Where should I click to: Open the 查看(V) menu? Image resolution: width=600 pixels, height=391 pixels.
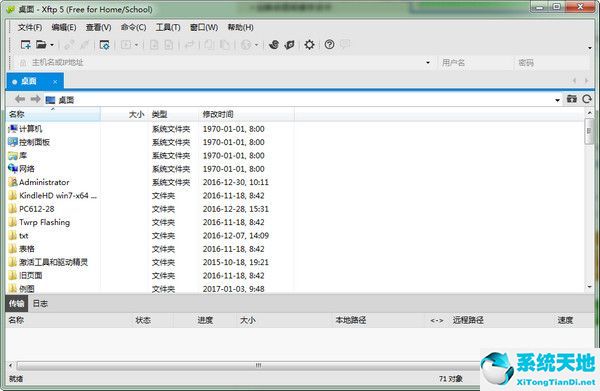coord(98,27)
